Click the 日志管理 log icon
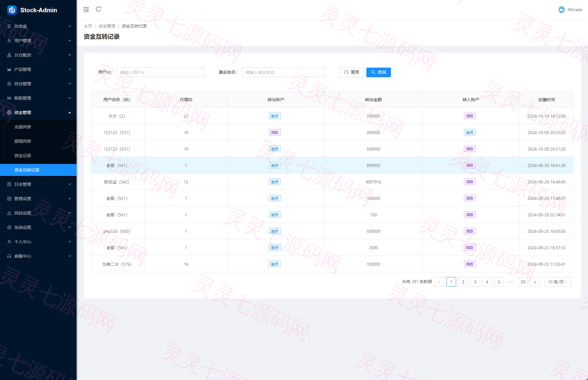Screen dimensions: 588x380 tap(9, 184)
